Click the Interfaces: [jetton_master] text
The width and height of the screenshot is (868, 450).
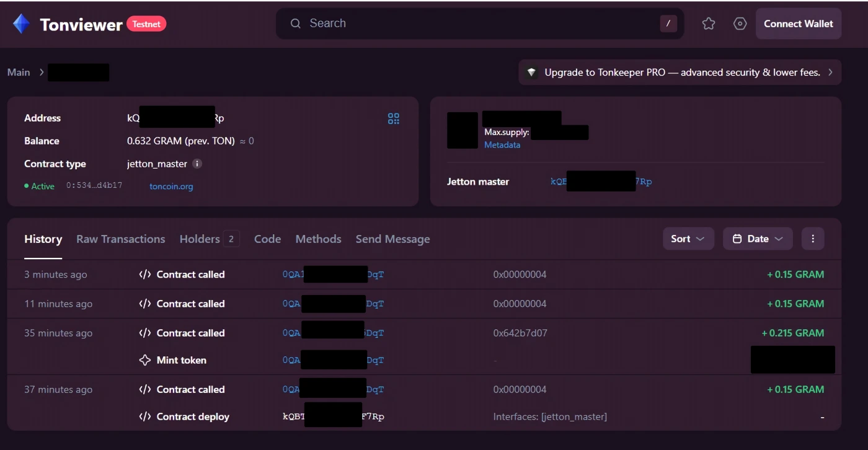[x=550, y=417]
